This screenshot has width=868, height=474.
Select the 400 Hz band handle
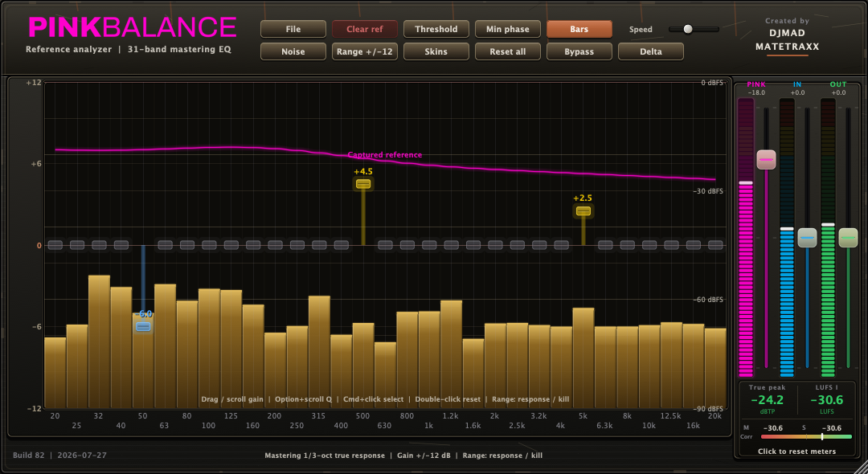coord(342,245)
